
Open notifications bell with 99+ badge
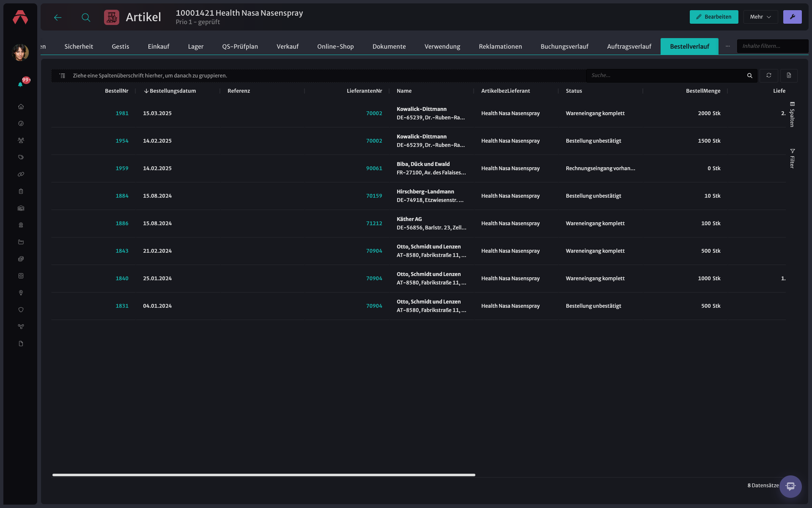[20, 84]
